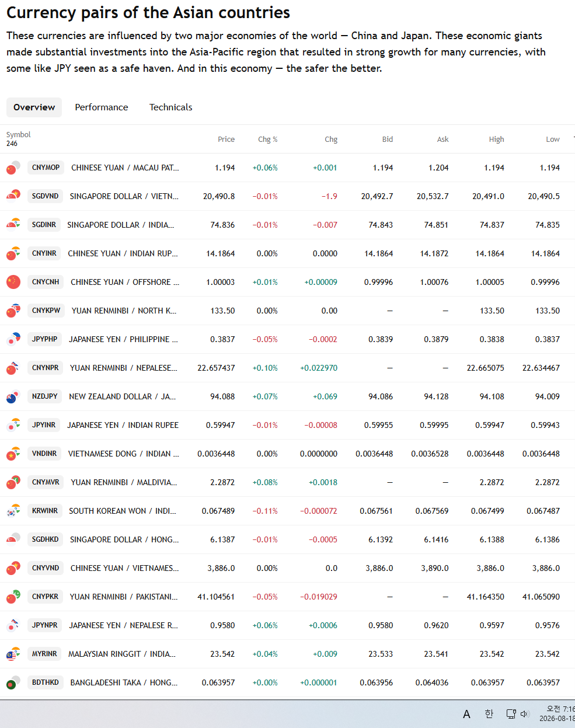Sort table by High column header

[x=497, y=140]
